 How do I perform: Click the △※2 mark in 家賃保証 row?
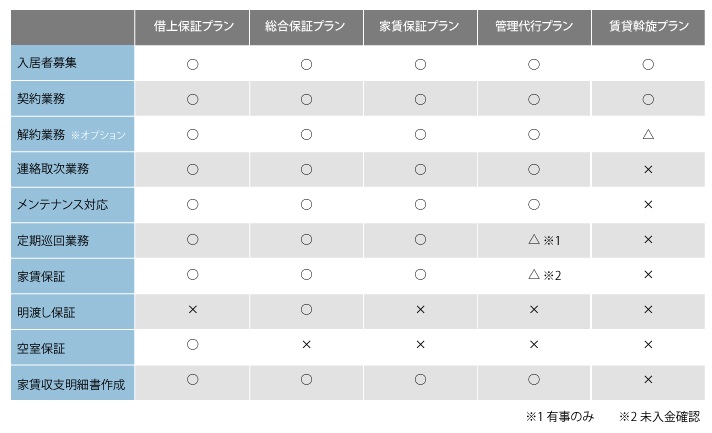544,275
